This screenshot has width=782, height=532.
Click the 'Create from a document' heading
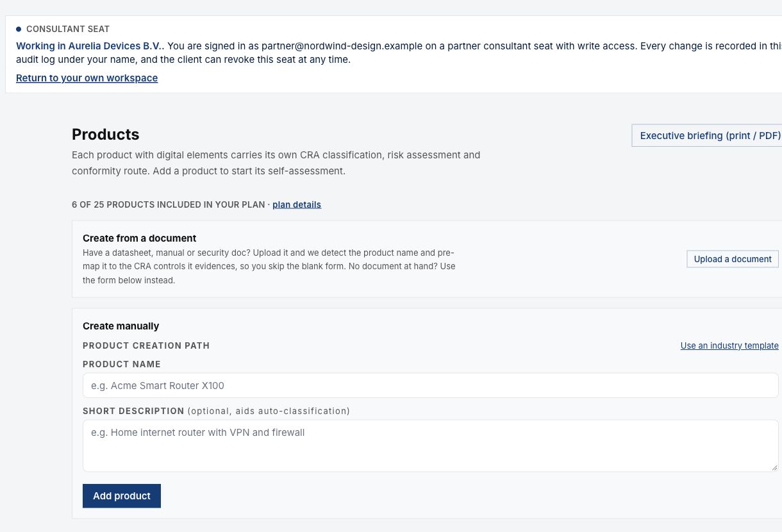click(x=140, y=238)
